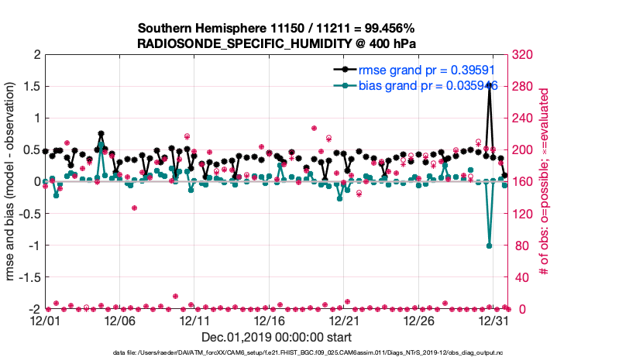Click the RADIOSONDE_SPECIFIC_HUMIDITY @ 400 hPa subtitle
The image size is (643, 364).
(277, 44)
